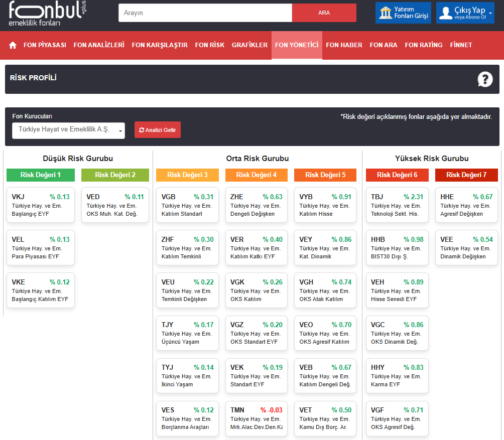Select the Risk Değeri 1 header

pos(41,175)
